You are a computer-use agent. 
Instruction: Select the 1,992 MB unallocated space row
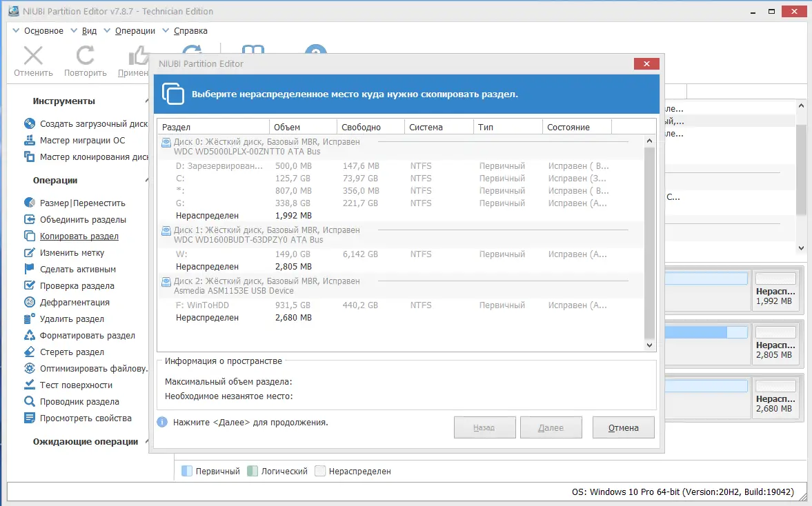(x=400, y=215)
